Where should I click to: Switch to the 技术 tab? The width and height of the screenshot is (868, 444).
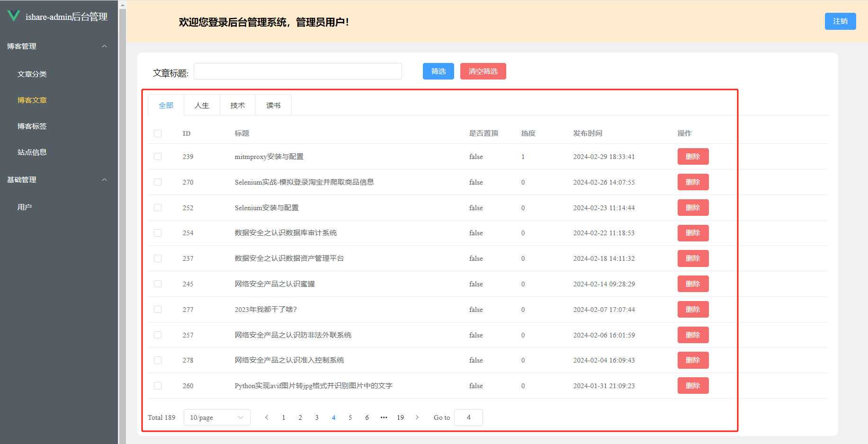pyautogui.click(x=237, y=105)
